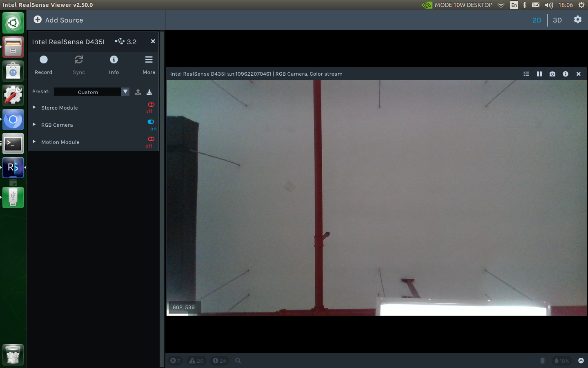Click the Stereo Module label
Image resolution: width=588 pixels, height=368 pixels.
coord(60,108)
